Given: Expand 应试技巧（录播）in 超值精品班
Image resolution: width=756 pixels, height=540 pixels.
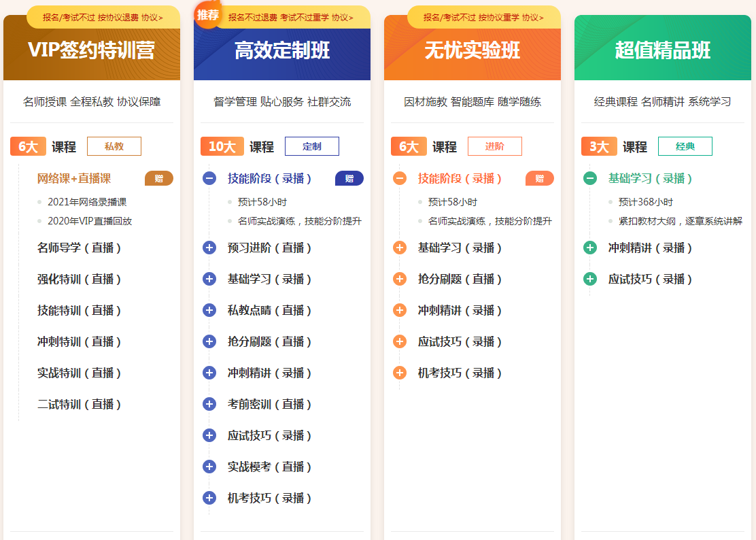Looking at the screenshot, I should (x=589, y=279).
